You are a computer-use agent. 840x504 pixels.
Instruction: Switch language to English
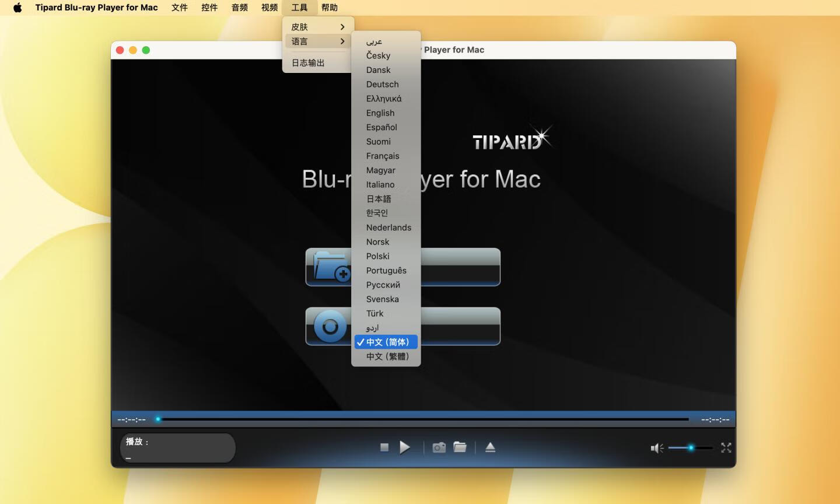point(386,113)
